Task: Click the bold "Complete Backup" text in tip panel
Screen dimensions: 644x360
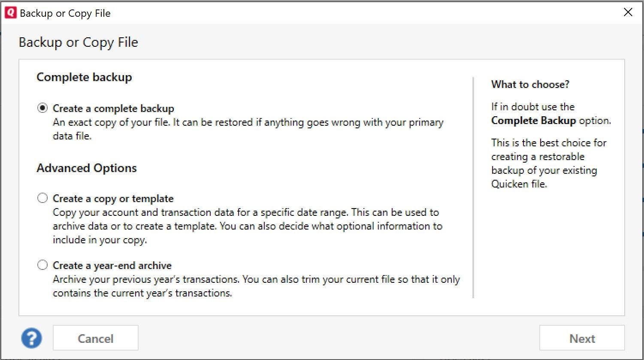Action: tap(533, 121)
